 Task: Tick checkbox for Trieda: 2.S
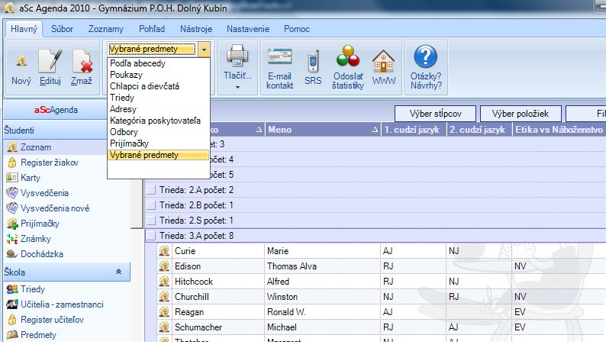tap(151, 221)
